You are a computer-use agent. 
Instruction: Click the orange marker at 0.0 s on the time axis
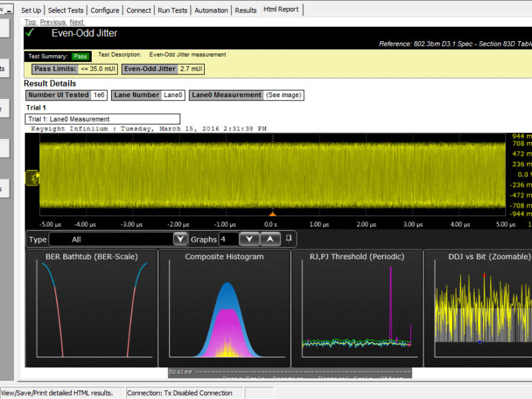click(272, 214)
